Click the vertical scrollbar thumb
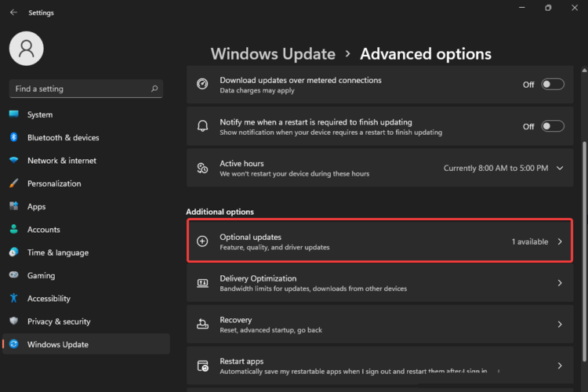The image size is (588, 392). point(584,252)
